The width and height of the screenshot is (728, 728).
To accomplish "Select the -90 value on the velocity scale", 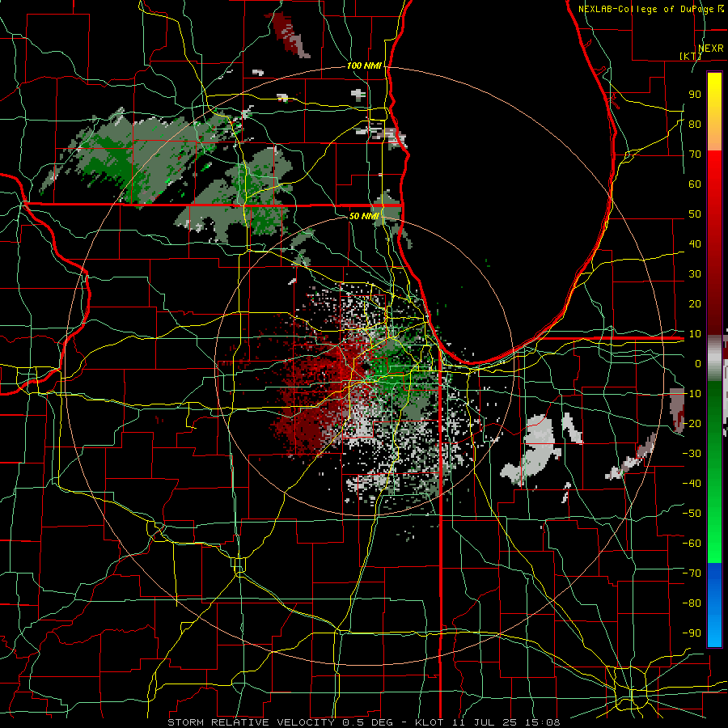I will click(x=692, y=633).
